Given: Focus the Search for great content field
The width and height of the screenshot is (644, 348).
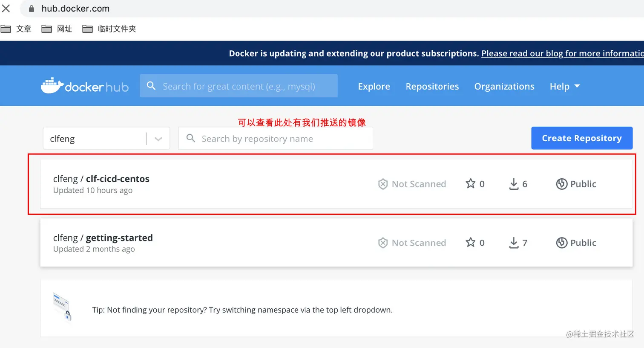Looking at the screenshot, I should (x=239, y=86).
